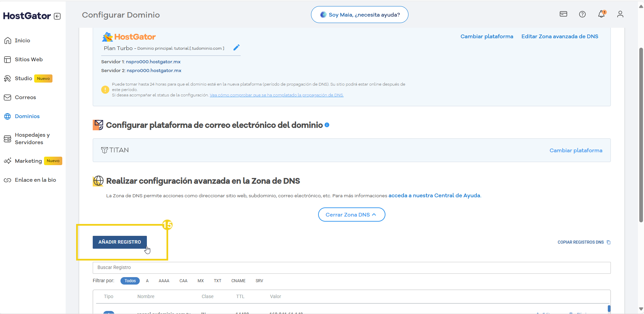Collapse the HostGator sidebar
Image resolution: width=644 pixels, height=314 pixels.
[57, 16]
